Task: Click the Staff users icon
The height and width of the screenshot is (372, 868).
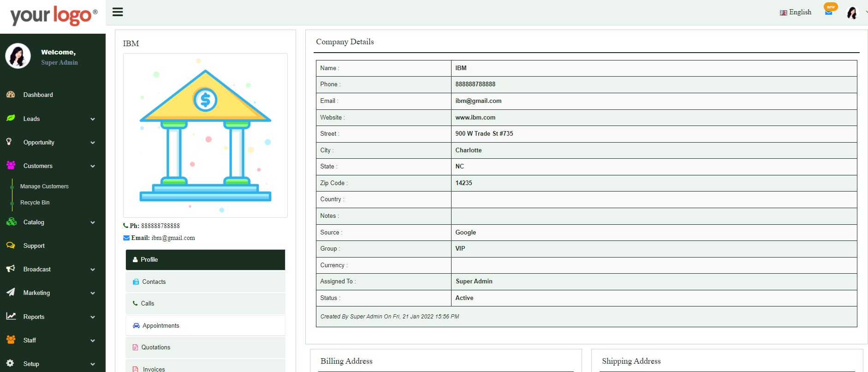Action: (11, 340)
